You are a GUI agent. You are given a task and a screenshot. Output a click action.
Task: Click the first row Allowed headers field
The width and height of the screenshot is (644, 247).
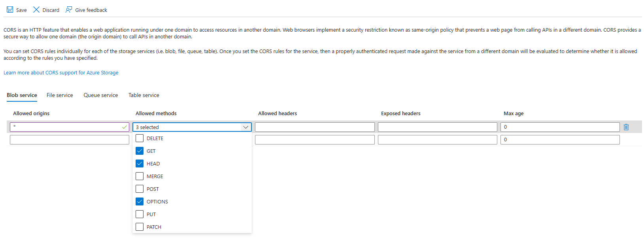(x=315, y=127)
